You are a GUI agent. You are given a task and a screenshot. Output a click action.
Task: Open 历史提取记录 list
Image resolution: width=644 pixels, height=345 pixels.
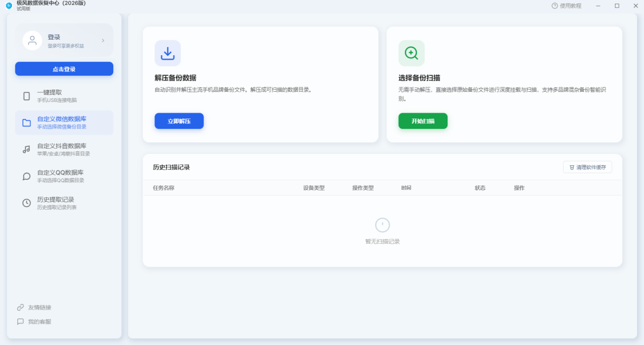coord(64,203)
